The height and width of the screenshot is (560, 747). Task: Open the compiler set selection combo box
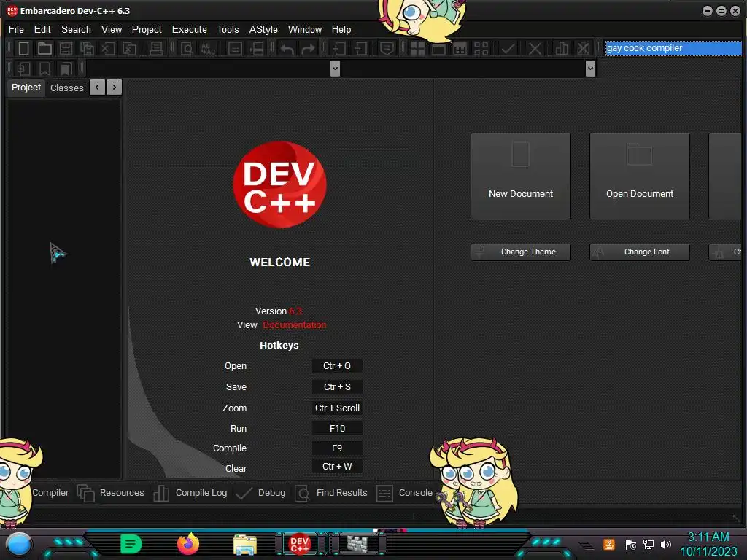(673, 48)
